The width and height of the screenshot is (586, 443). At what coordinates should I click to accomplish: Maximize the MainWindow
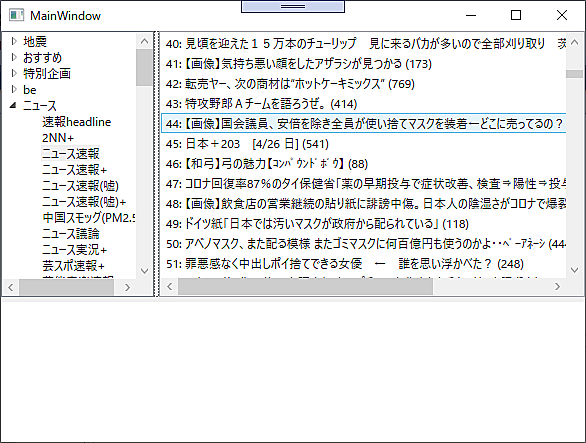516,15
